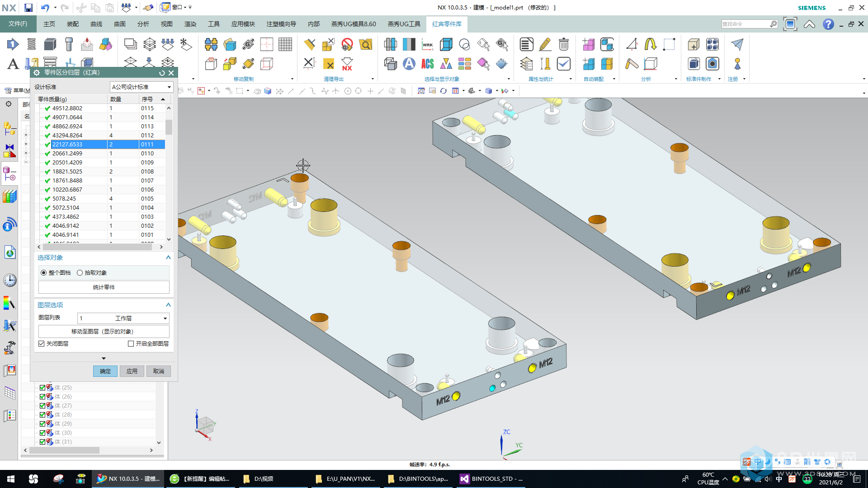Click the WRK coordinate icon

pos(427,44)
